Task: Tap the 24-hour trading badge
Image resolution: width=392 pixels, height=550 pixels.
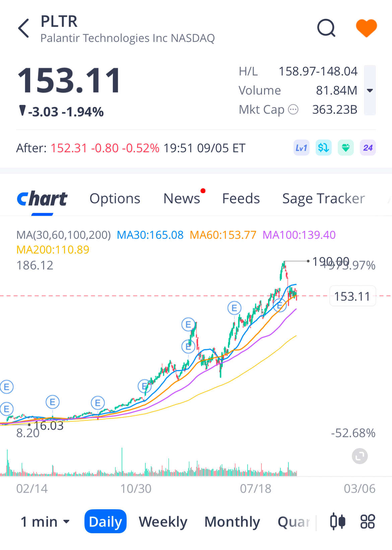Action: point(368,148)
